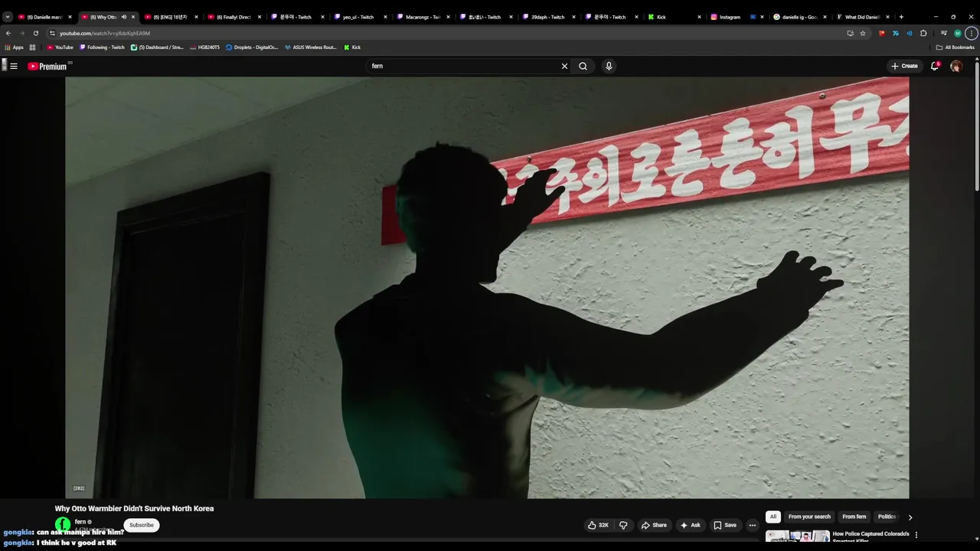Image resolution: width=980 pixels, height=551 pixels.
Task: Click install/cast icon in address bar
Action: click(x=850, y=33)
